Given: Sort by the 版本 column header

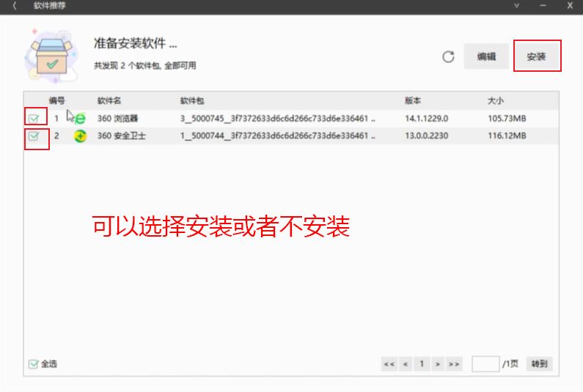Looking at the screenshot, I should point(413,100).
